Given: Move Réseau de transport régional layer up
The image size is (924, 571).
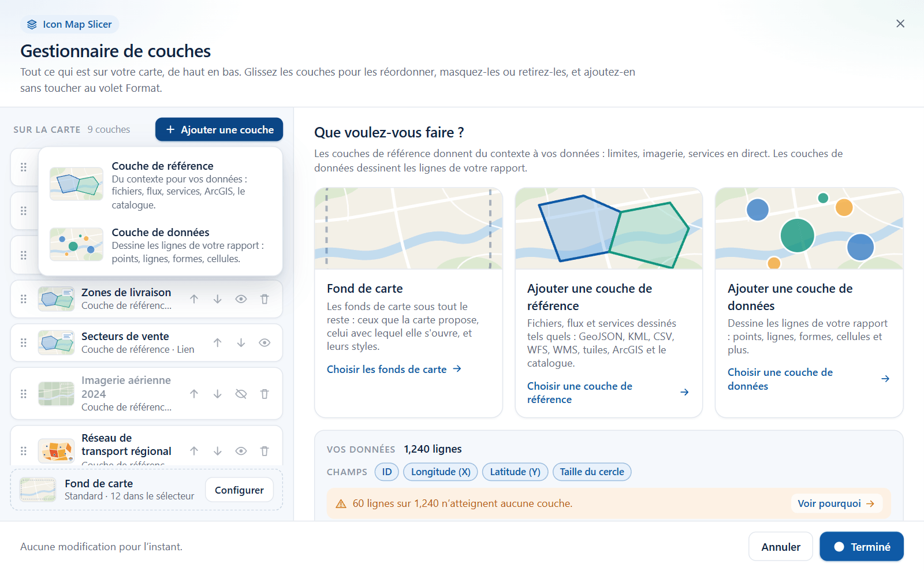Looking at the screenshot, I should 194,451.
